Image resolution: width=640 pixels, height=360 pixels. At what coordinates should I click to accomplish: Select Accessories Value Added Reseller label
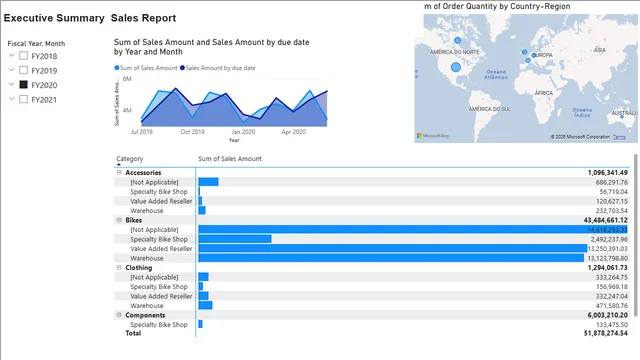click(161, 201)
